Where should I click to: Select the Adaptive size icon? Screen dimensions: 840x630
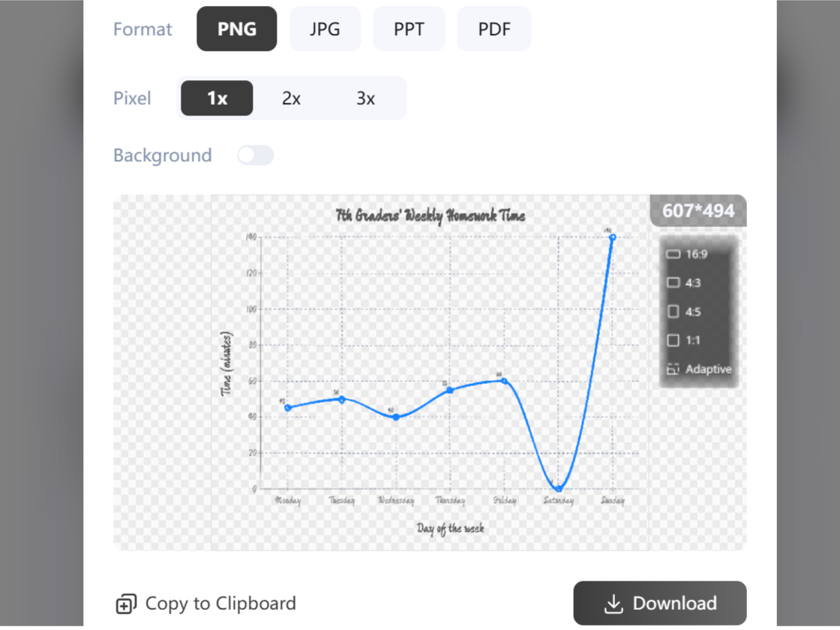click(x=673, y=369)
